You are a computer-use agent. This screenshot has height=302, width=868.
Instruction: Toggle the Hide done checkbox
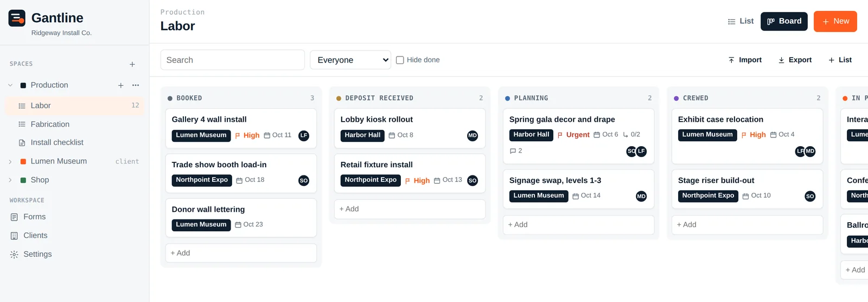(x=400, y=60)
